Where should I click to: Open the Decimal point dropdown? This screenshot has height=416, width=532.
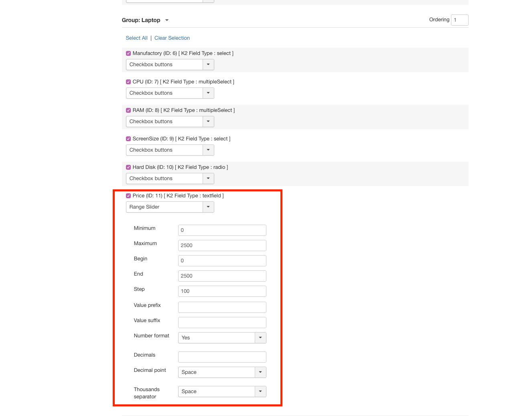(222, 372)
